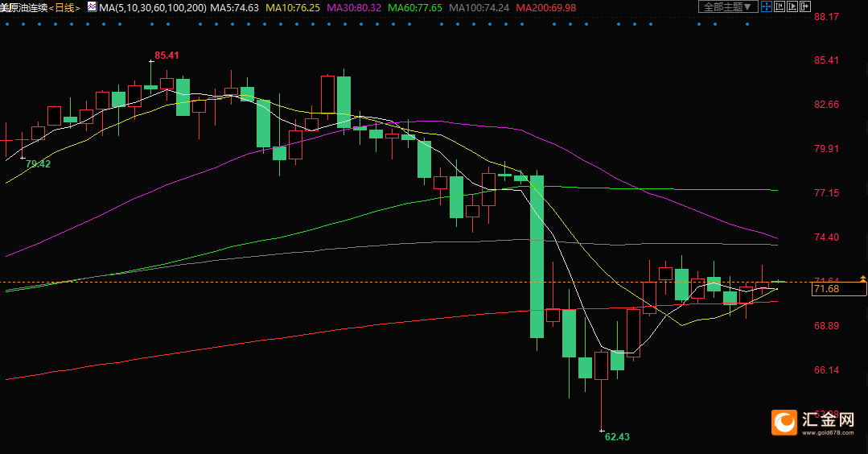
Task: Click the MA30:80.32 value
Action: (354, 8)
